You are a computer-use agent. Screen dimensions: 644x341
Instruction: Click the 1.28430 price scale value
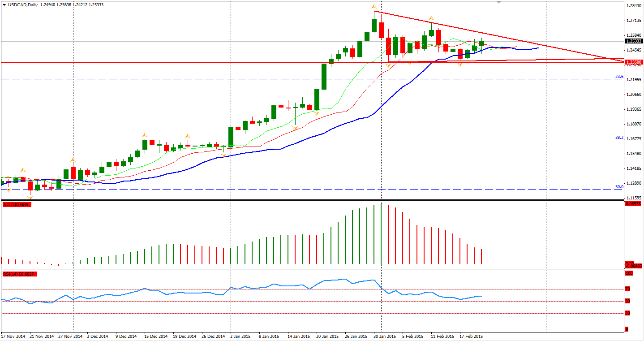click(x=635, y=6)
